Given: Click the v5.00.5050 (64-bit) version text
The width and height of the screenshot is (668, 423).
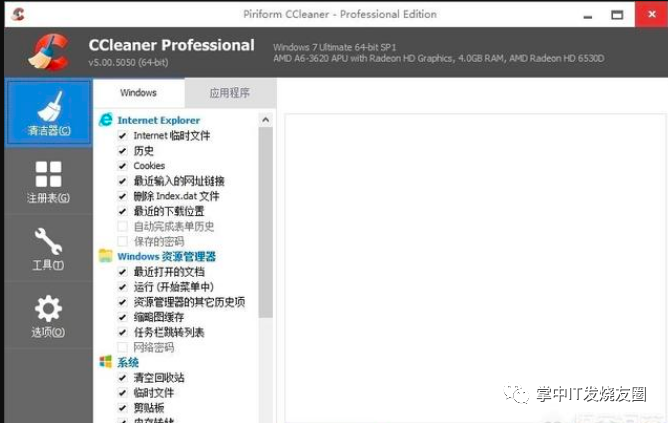Looking at the screenshot, I should (128, 62).
